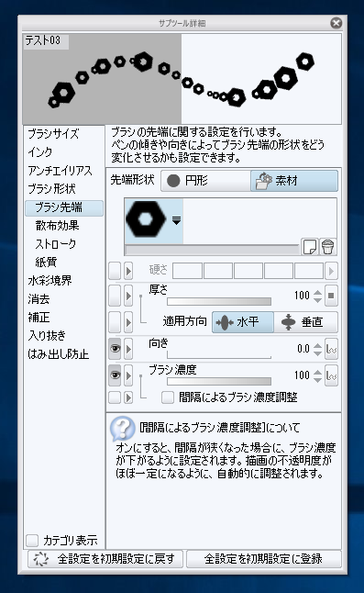Toggle eye icon for 向き row
This screenshot has height=593, width=364.
(x=115, y=349)
